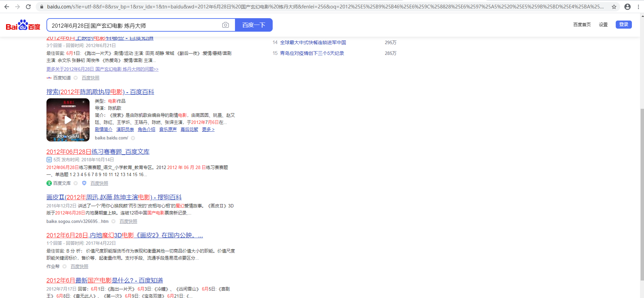
Task: Open 剧情简介 sublink
Action: pyautogui.click(x=104, y=129)
